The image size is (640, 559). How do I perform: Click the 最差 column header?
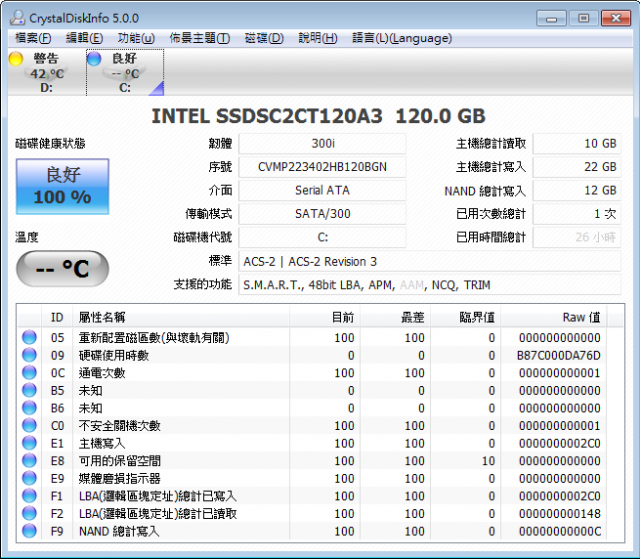[396, 317]
